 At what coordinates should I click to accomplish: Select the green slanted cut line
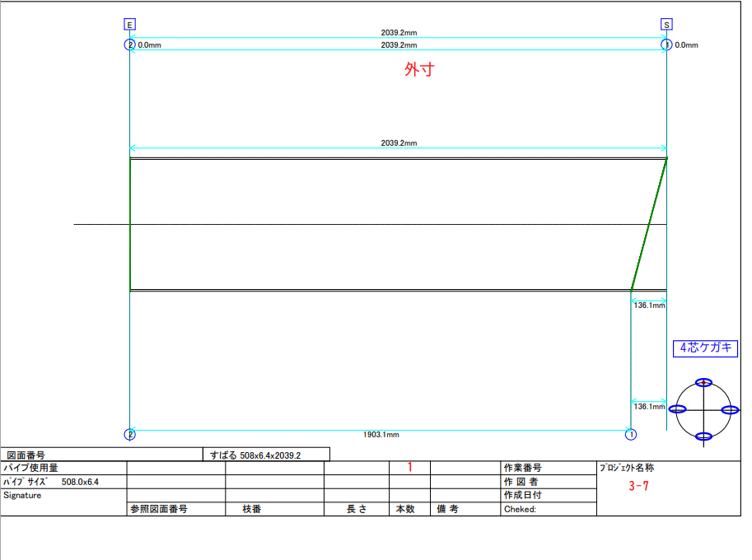tap(649, 224)
